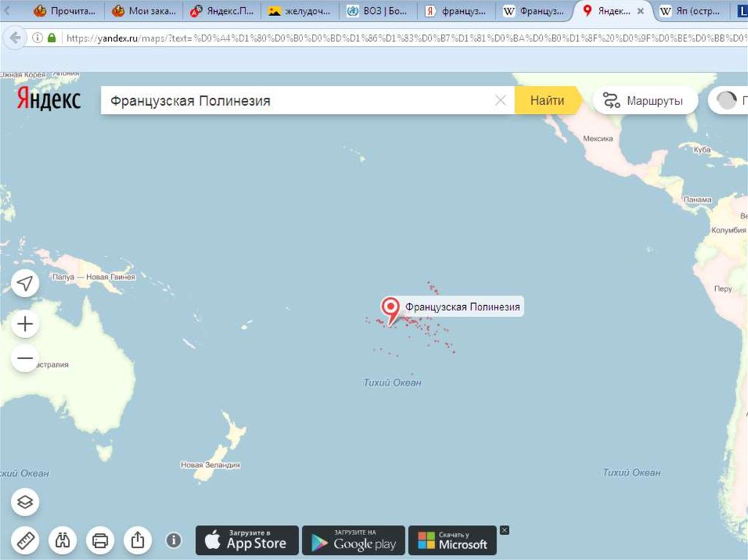Switch to the ВОЗ browser tab
The image size is (748, 560).
coord(378,11)
